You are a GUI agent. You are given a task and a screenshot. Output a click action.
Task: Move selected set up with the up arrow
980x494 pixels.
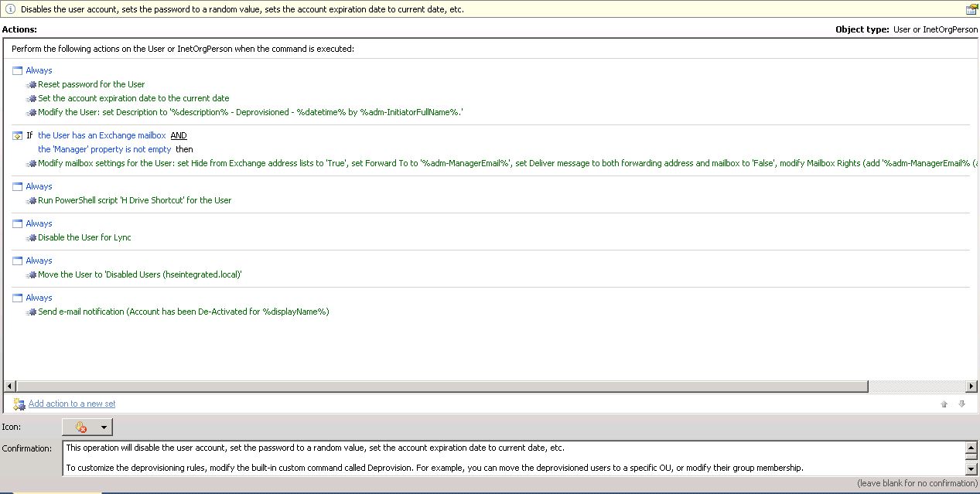pyautogui.click(x=944, y=404)
